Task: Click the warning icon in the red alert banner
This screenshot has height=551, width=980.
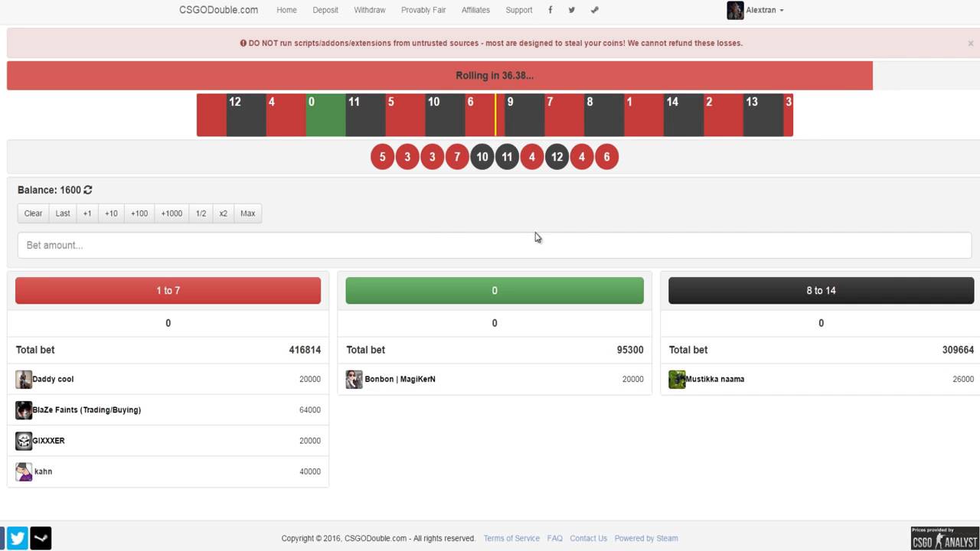Action: point(243,44)
